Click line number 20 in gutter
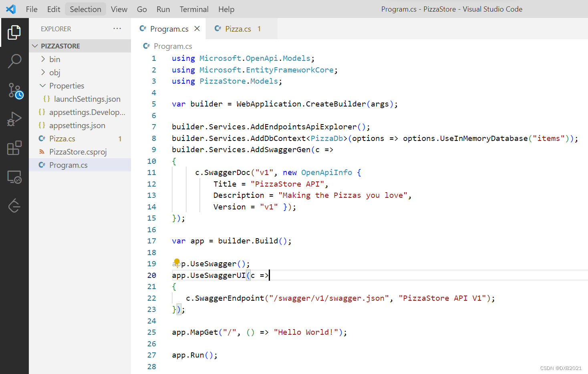Screen dimensions: 588x374 (x=151, y=275)
